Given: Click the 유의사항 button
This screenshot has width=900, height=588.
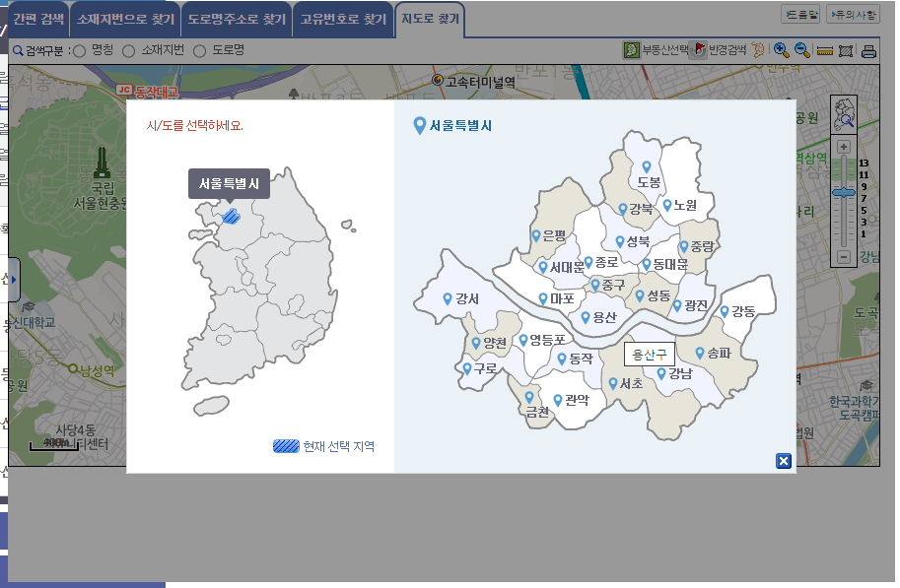Looking at the screenshot, I should coord(853,15).
